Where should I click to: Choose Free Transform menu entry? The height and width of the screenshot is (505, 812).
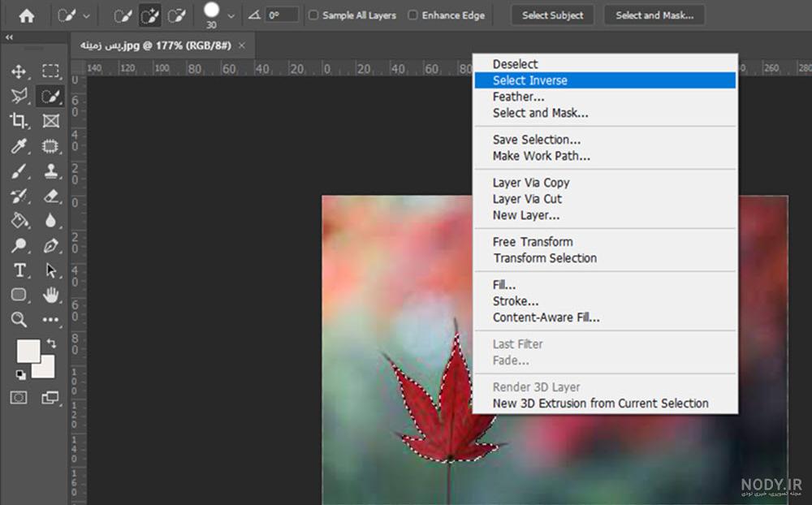pos(605,242)
